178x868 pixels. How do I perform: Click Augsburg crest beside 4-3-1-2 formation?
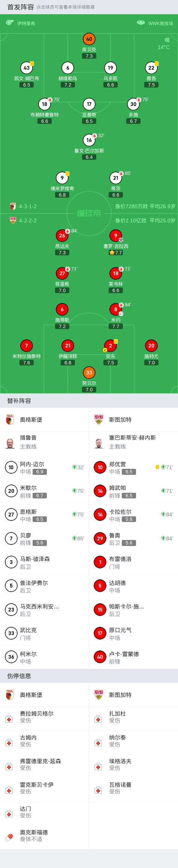coord(13,206)
